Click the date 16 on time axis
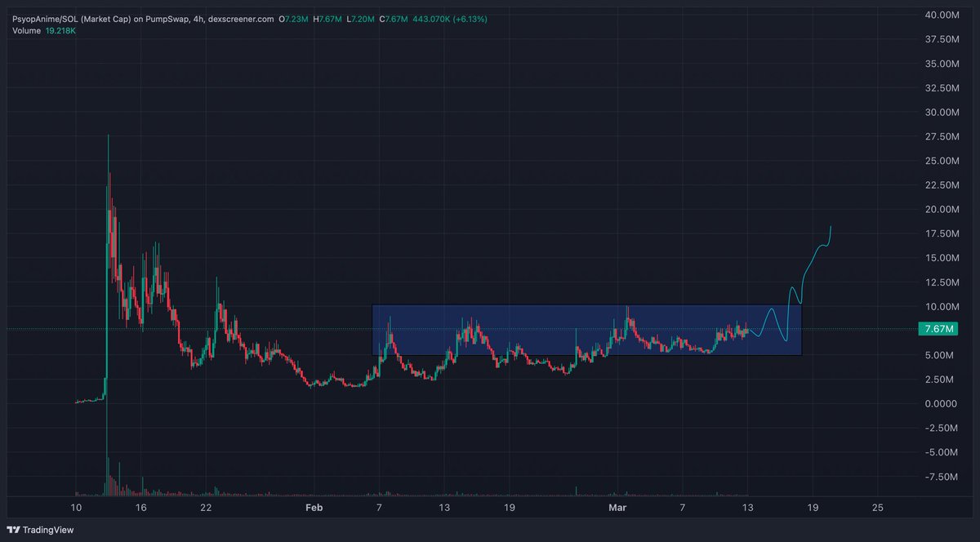 pos(141,507)
